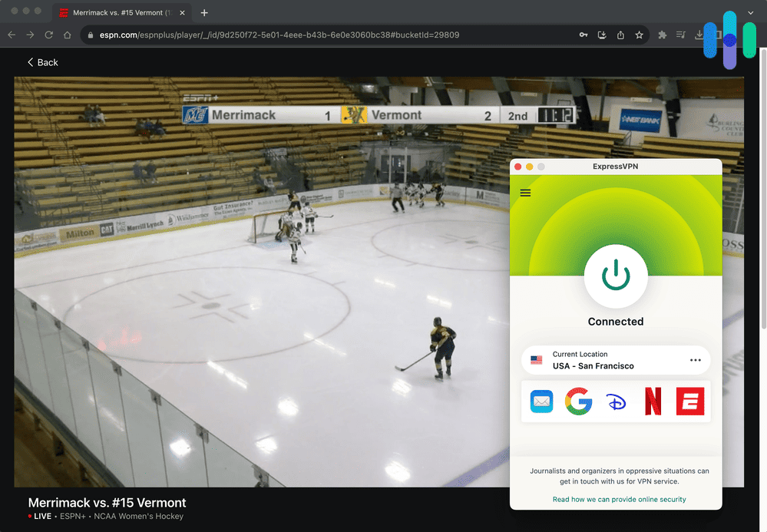The image size is (767, 532).
Task: Open the browser extensions puzzle icon
Action: pyautogui.click(x=663, y=35)
